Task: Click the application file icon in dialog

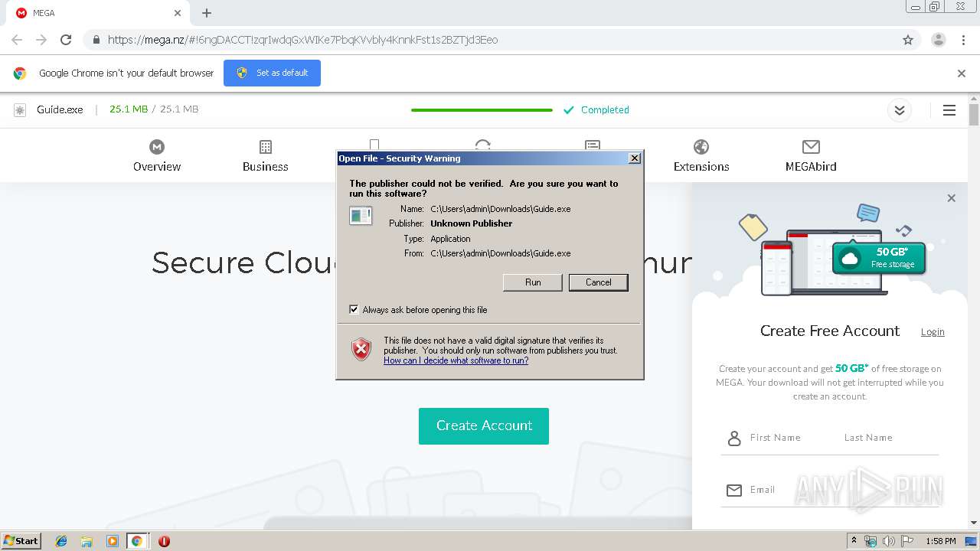Action: pyautogui.click(x=361, y=216)
